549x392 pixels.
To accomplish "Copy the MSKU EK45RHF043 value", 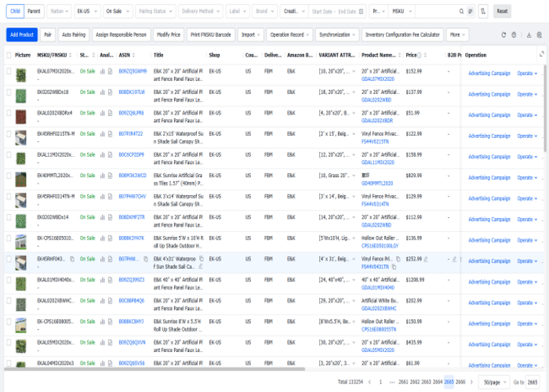I will [72, 259].
